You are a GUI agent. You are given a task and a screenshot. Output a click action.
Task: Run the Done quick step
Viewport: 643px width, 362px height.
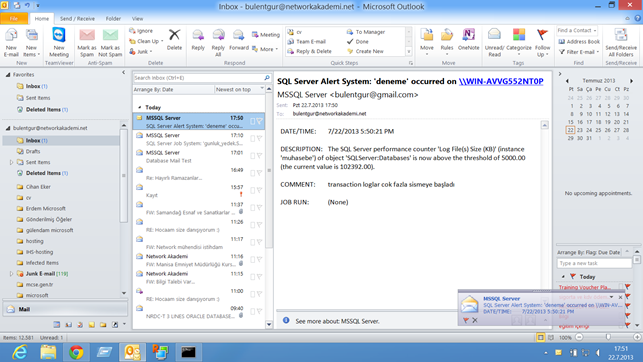[358, 41]
